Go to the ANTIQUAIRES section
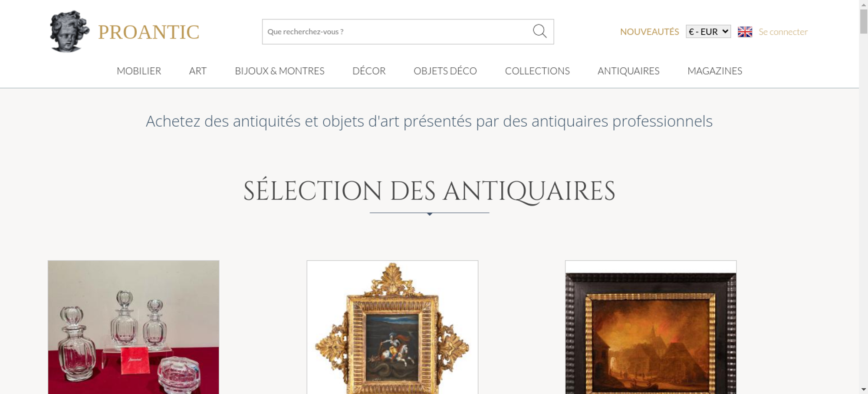Screen dimensions: 868x394 pos(628,71)
